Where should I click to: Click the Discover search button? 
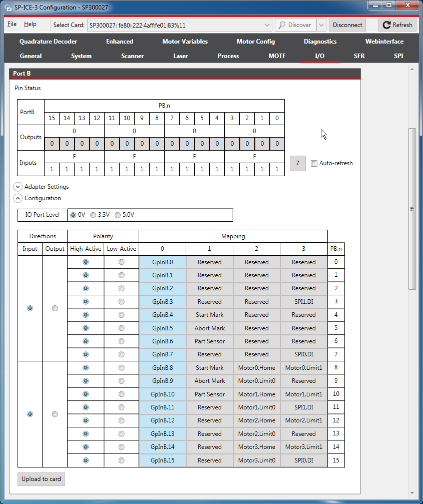click(x=295, y=25)
